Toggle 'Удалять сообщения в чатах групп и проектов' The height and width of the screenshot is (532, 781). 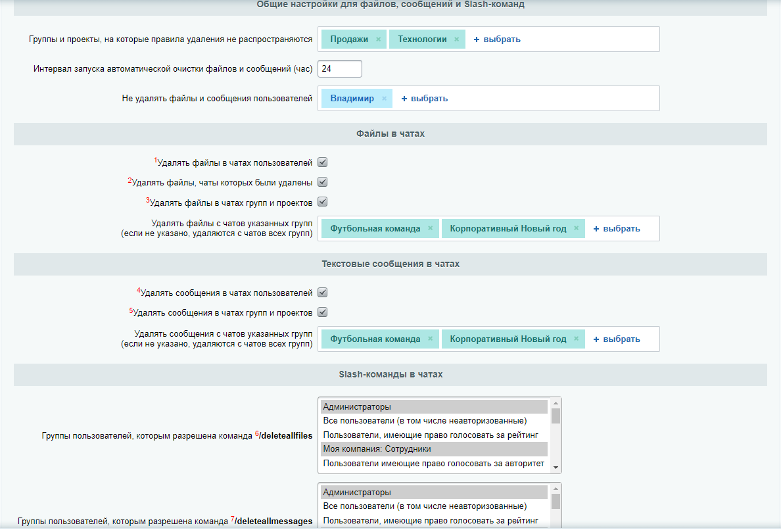pos(322,312)
